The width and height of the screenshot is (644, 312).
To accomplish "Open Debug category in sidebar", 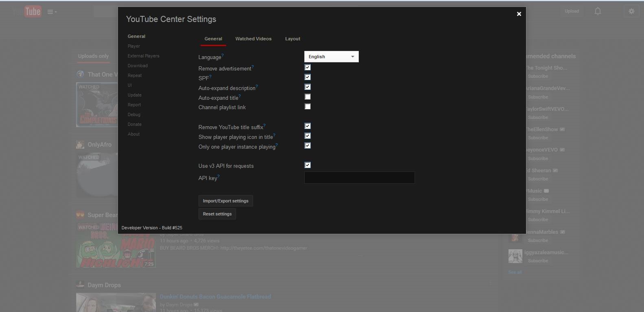I will point(134,114).
